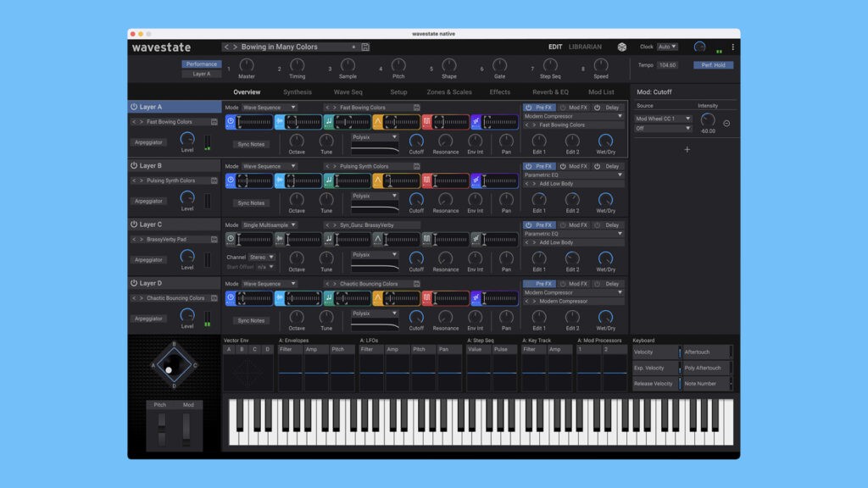Click the vector joystick diamond pad

[174, 365]
